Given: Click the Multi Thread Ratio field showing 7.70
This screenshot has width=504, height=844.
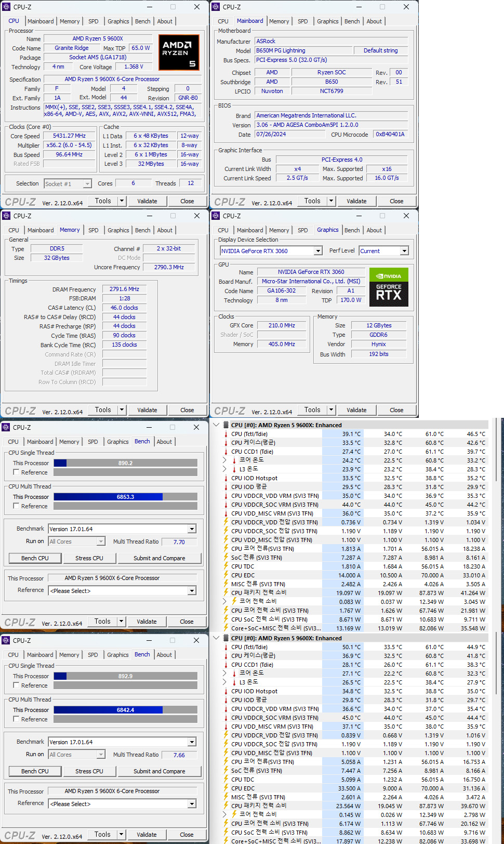Looking at the screenshot, I should coord(179,542).
